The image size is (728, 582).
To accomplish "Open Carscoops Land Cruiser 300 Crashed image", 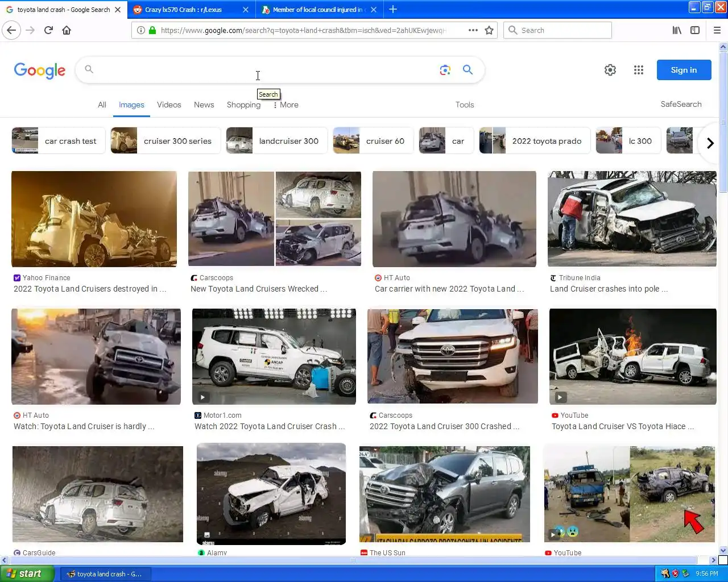I will coord(453,356).
